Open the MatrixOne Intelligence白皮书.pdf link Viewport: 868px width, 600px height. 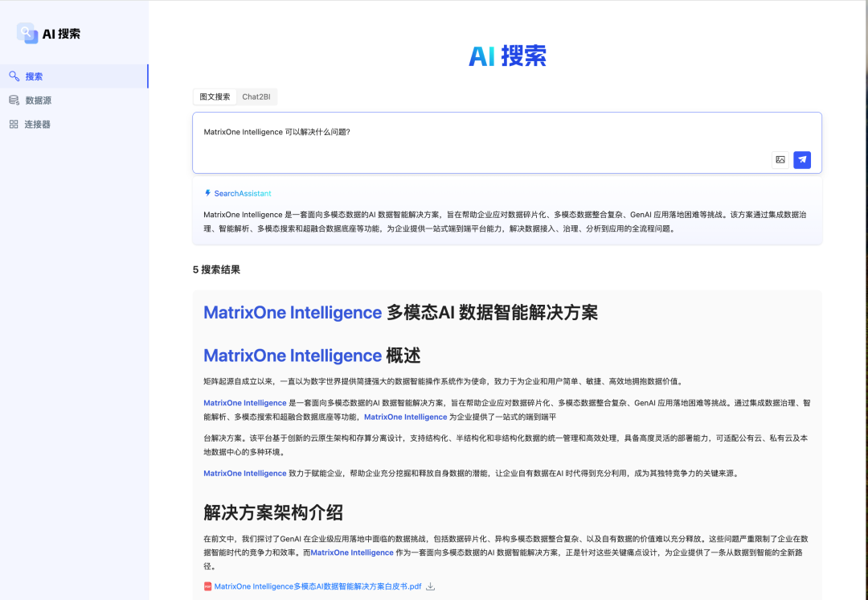point(317,586)
